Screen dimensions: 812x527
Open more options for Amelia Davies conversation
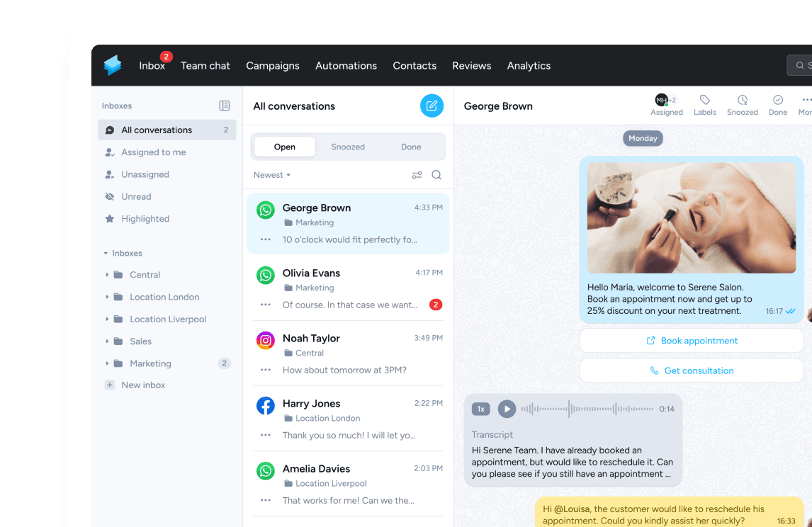pyautogui.click(x=266, y=500)
